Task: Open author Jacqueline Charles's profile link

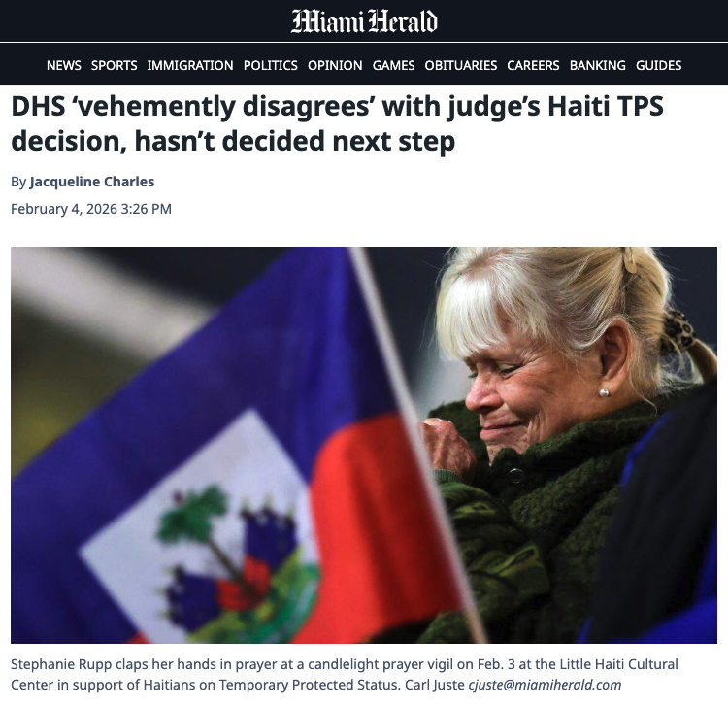Action: point(92,182)
